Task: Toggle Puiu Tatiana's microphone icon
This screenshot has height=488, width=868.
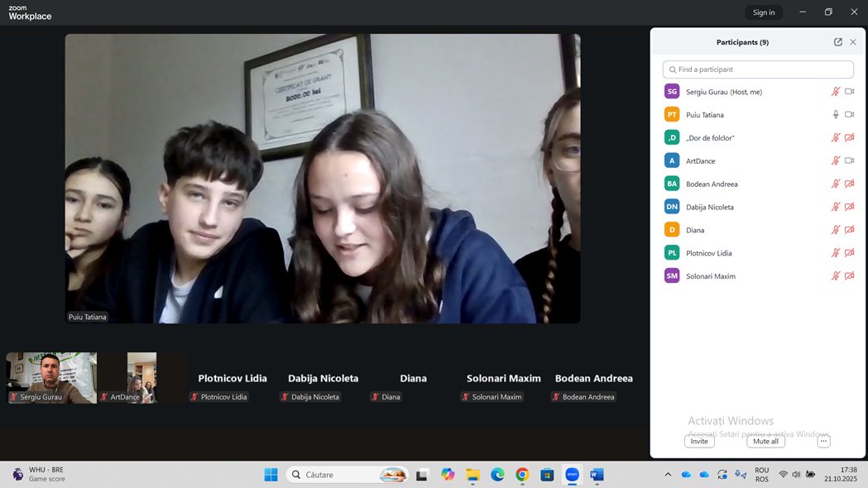Action: (x=836, y=115)
